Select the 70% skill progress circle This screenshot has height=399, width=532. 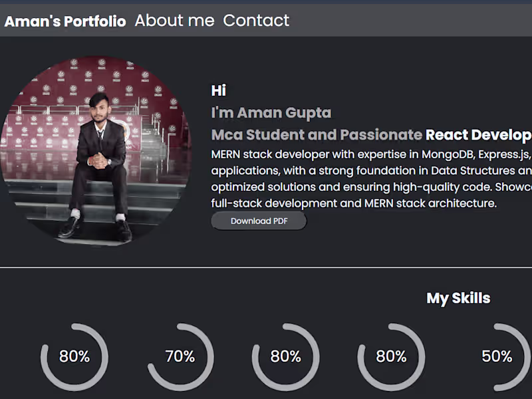pyautogui.click(x=180, y=356)
